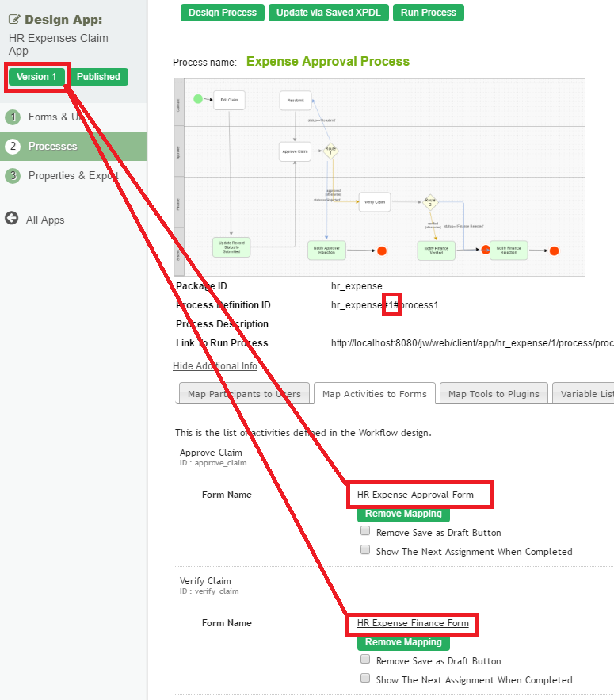Viewport: 614px width, 700px height.
Task: Click the back arrow icon beside All Apps
Action: click(12, 219)
